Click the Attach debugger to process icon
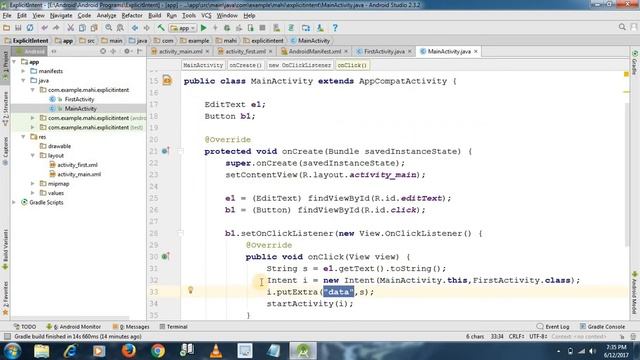The image size is (640, 360). point(251,28)
